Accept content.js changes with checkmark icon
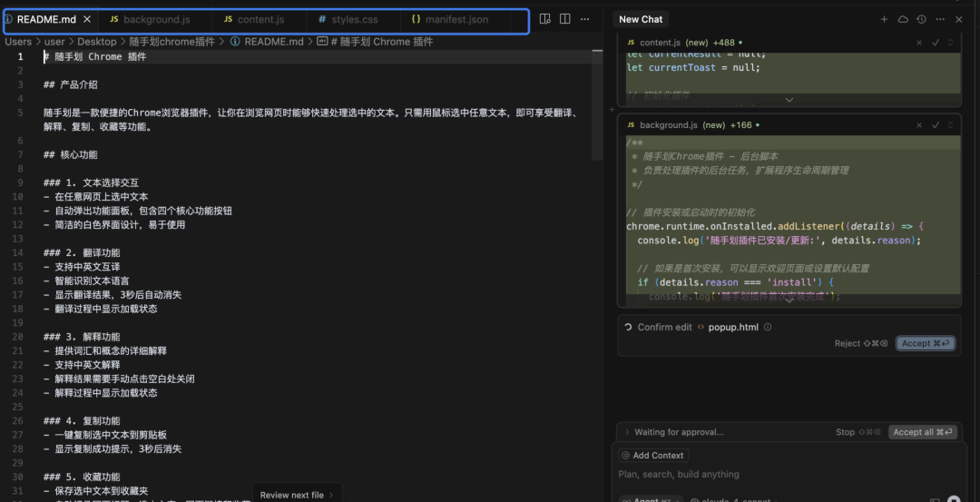 (x=936, y=43)
